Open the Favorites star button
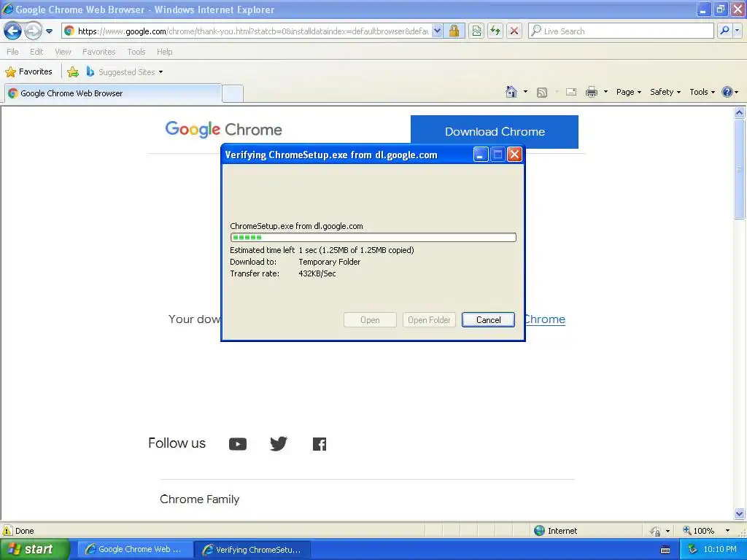Screen dimensions: 747x560 (28, 72)
